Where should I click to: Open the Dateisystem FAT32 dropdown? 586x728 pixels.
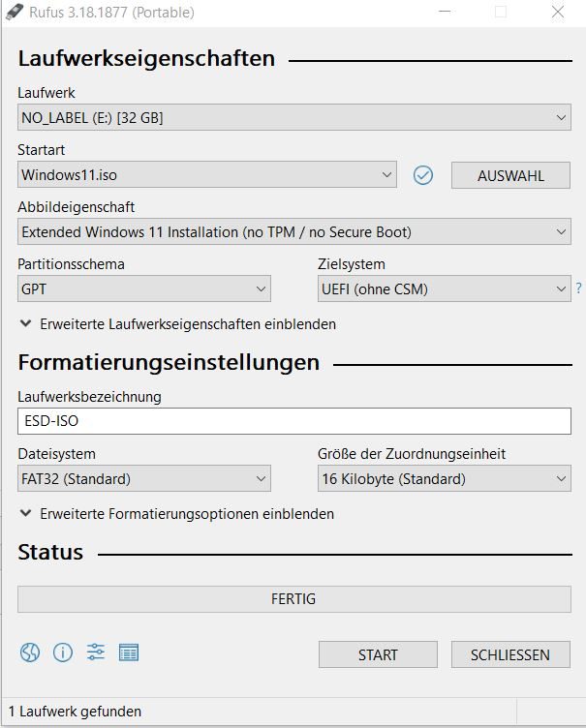(x=144, y=478)
